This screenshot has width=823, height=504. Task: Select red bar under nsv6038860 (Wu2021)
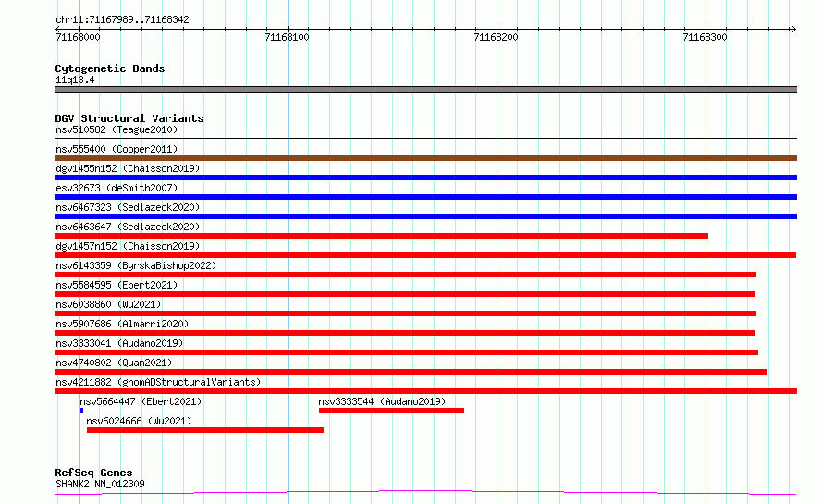[x=405, y=313]
